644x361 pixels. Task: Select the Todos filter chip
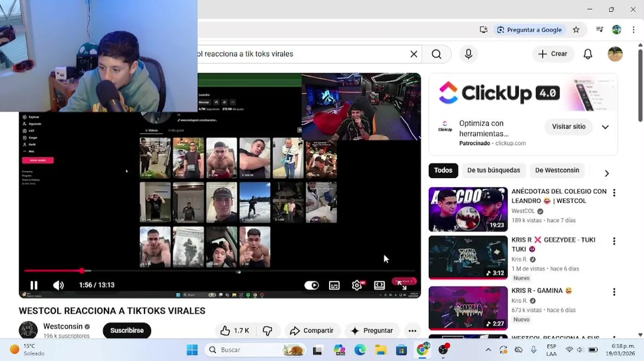(443, 170)
